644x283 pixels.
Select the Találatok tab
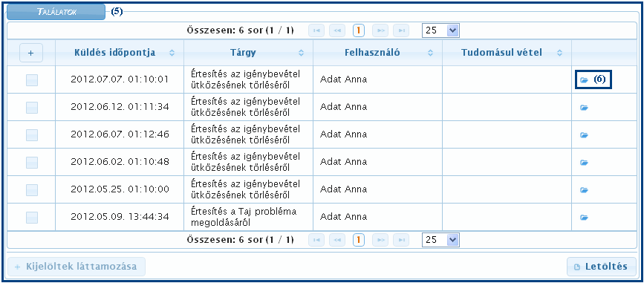pyautogui.click(x=56, y=11)
